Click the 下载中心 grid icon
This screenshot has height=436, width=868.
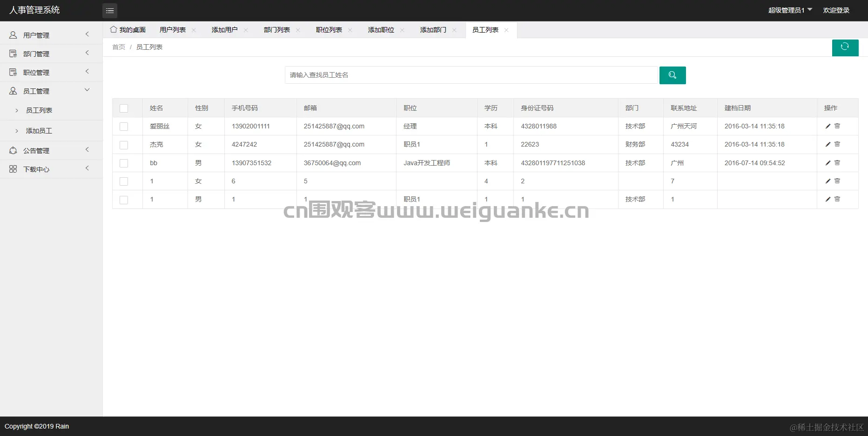tap(13, 169)
